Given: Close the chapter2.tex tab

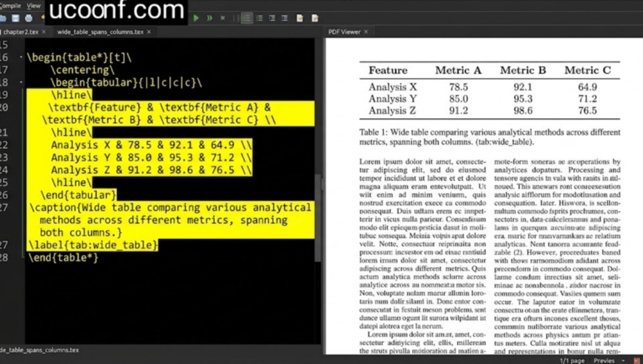Looking at the screenshot, I should point(43,32).
